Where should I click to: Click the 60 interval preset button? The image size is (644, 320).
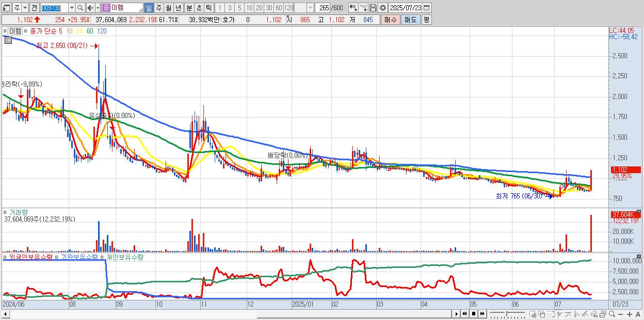[279, 8]
